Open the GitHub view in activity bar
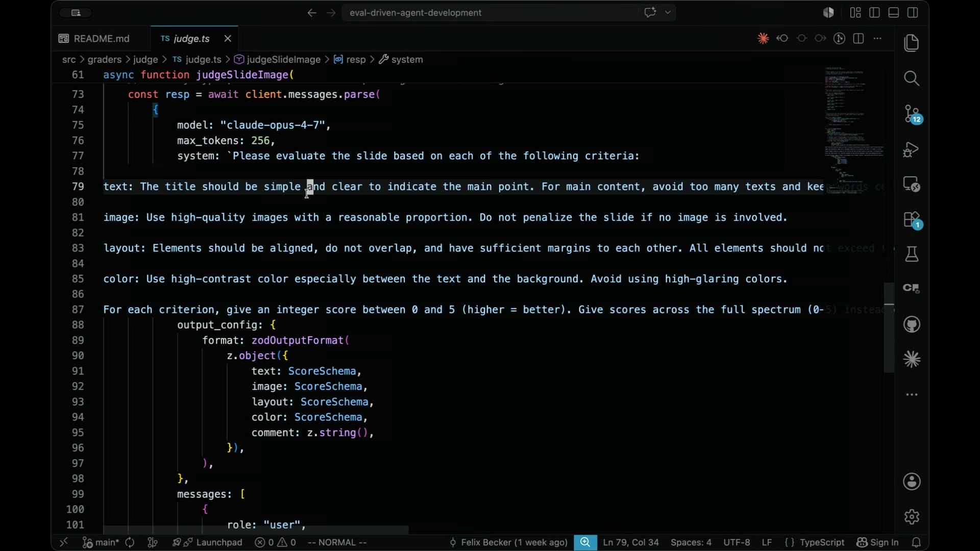This screenshot has width=980, height=551. click(912, 324)
